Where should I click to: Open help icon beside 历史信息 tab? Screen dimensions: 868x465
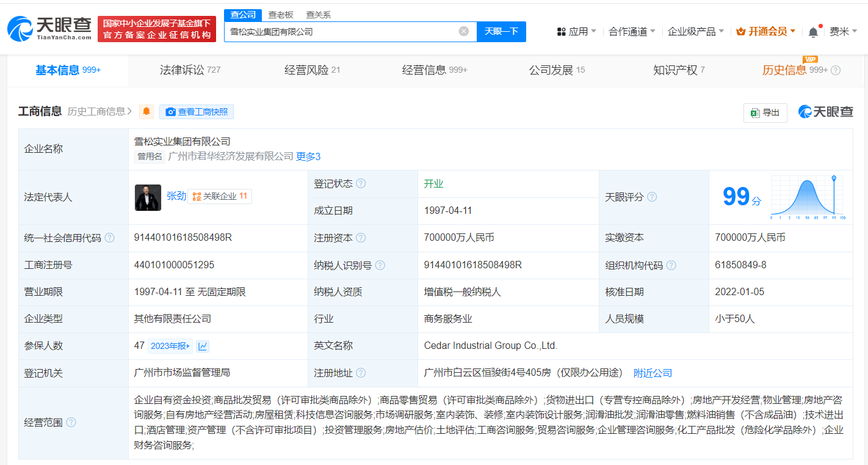836,70
